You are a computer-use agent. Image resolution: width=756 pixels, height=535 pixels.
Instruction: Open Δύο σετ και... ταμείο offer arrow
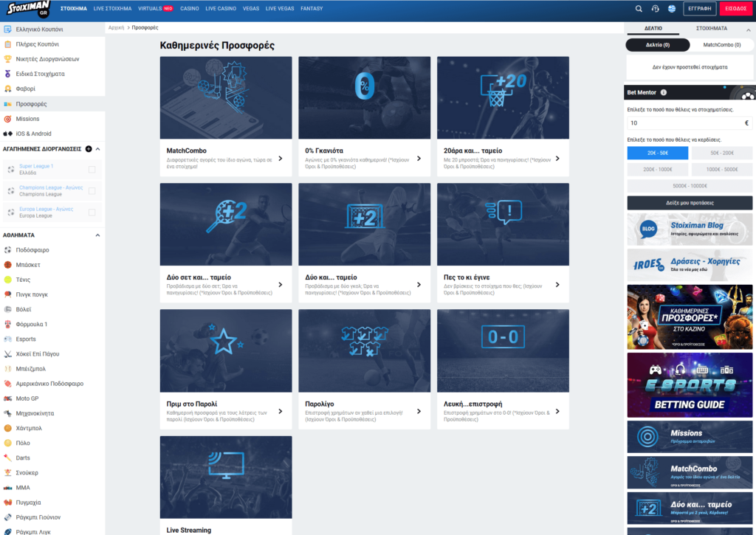(281, 285)
